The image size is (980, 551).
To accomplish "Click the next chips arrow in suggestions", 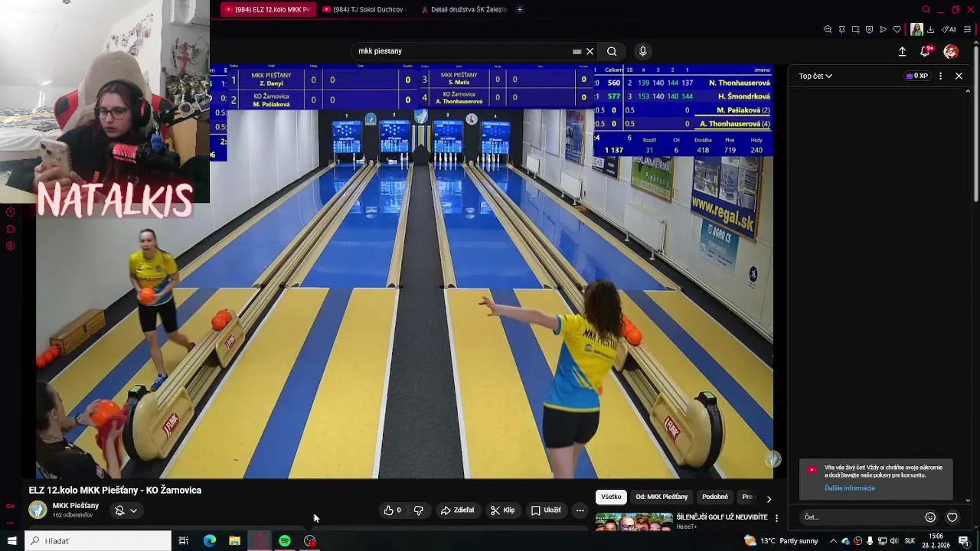I will tap(769, 498).
